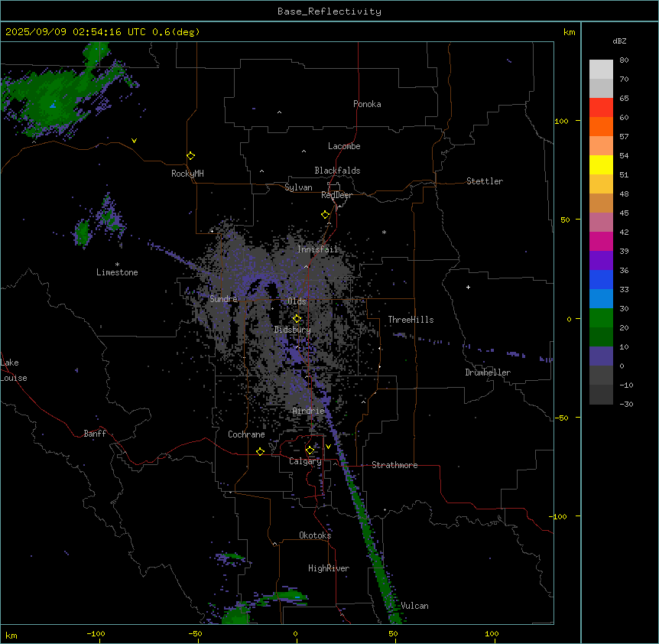The image size is (659, 644).
Task: Click the RedDeer city label
Action: click(x=336, y=195)
